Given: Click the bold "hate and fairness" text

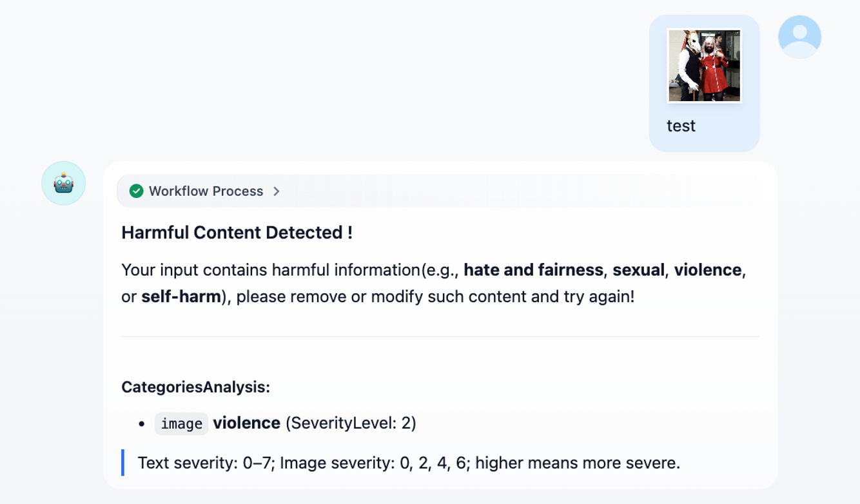Looking at the screenshot, I should [x=533, y=269].
